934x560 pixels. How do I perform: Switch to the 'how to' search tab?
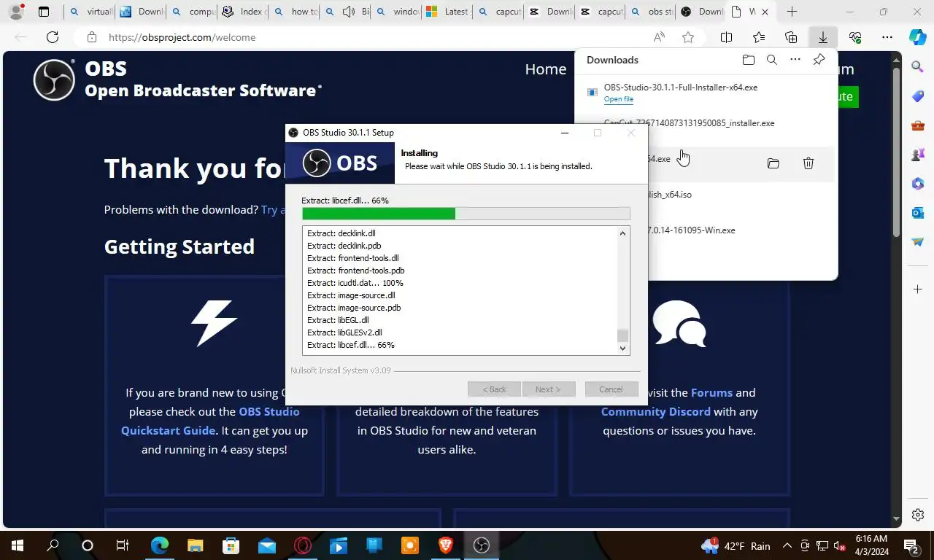click(x=295, y=12)
